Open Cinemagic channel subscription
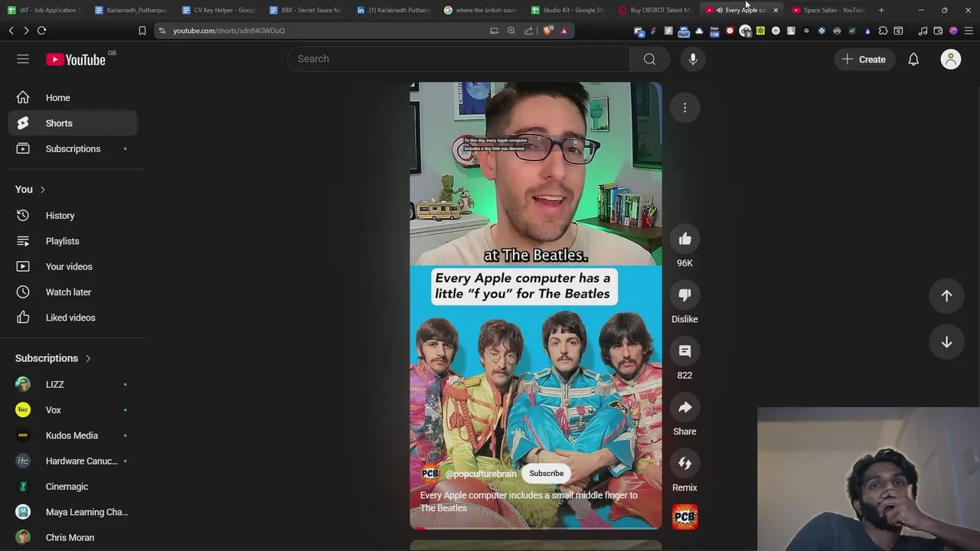980x551 pixels. click(73, 487)
